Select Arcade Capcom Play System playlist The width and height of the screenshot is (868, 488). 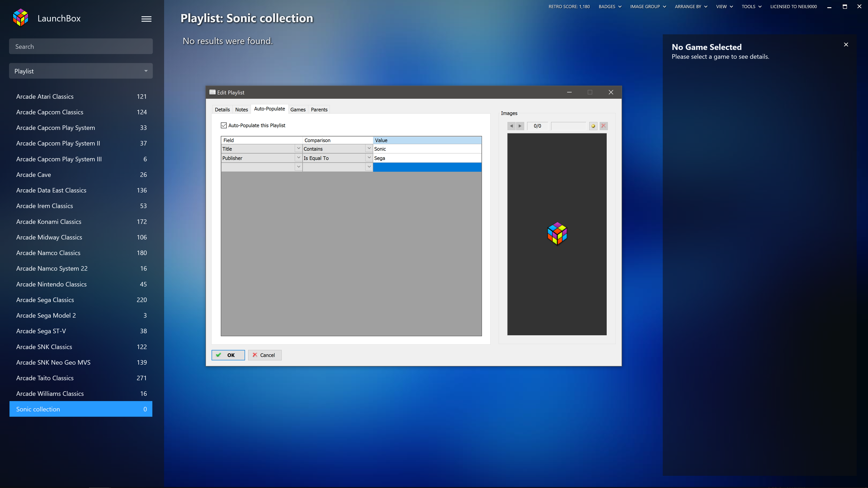pyautogui.click(x=81, y=128)
